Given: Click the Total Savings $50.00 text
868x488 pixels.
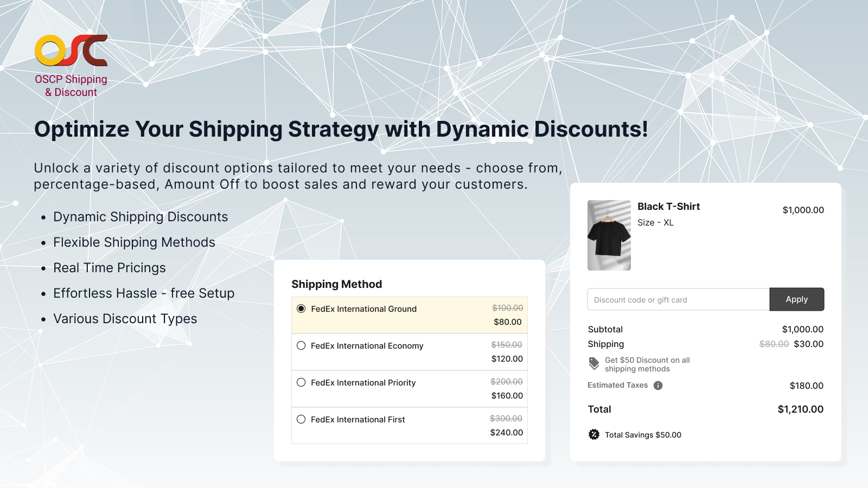Looking at the screenshot, I should pyautogui.click(x=642, y=434).
